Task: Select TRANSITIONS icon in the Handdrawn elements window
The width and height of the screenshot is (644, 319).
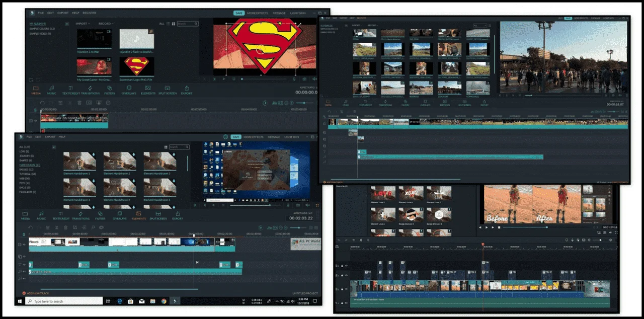Action: (x=80, y=216)
